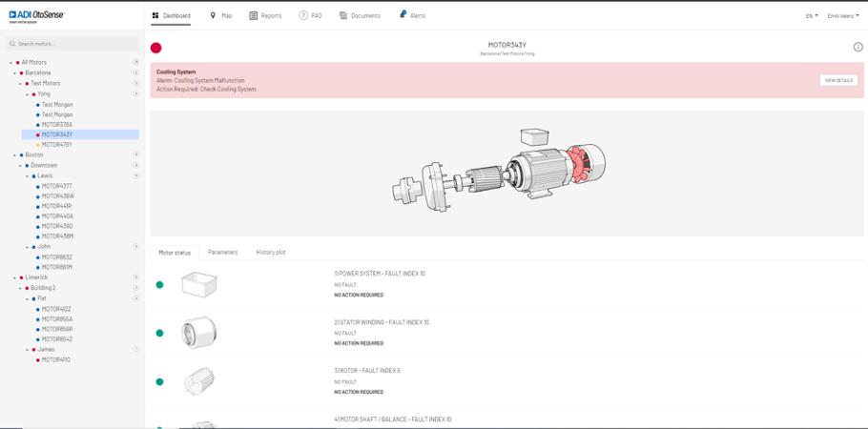Click the Stator Winding part image
868x429 pixels.
click(199, 333)
